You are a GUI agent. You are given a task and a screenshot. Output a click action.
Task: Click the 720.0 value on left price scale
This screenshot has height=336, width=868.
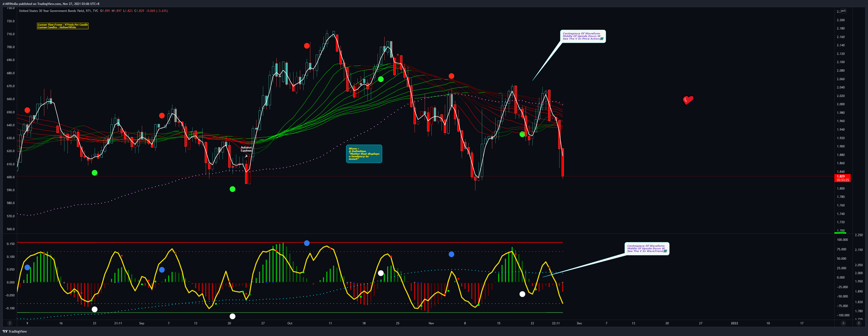click(11, 21)
